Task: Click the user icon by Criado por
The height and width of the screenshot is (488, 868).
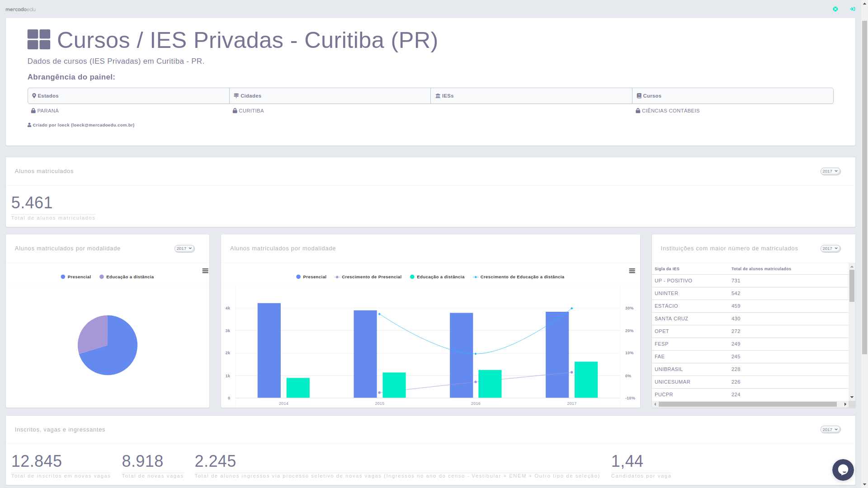Action: (29, 125)
